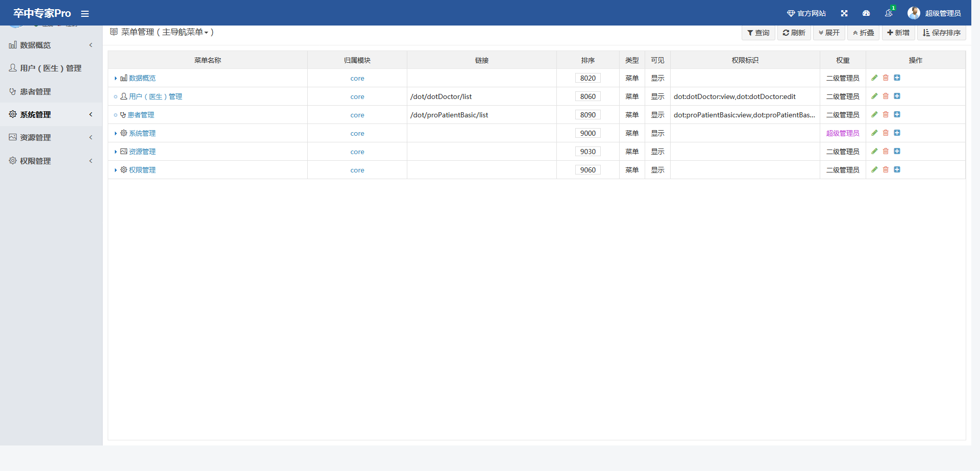Viewport: 980px width, 471px height.
Task: Edit the 系统管理 row with pencil icon
Action: coord(874,133)
